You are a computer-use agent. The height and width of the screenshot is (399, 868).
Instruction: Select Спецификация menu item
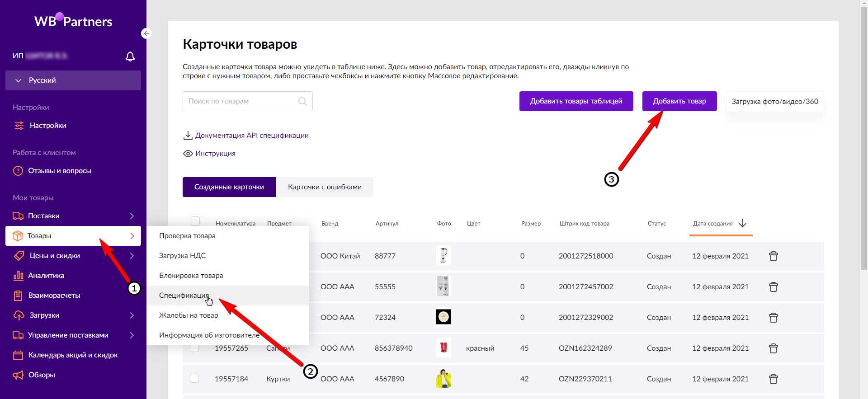228,296
